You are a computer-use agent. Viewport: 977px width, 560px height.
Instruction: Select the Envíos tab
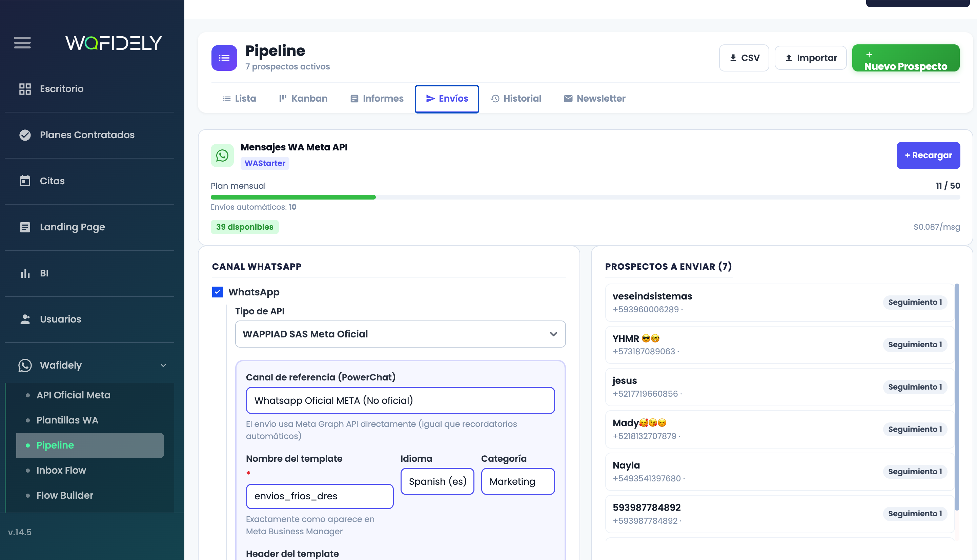tap(447, 99)
